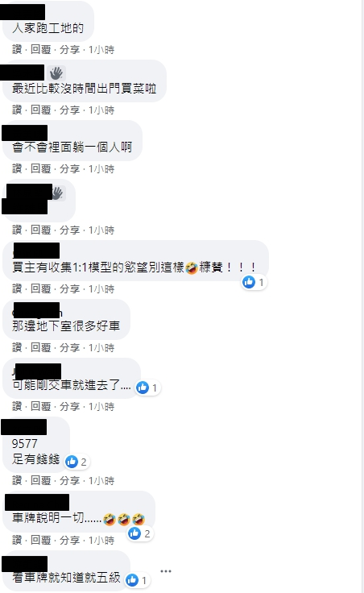Image resolution: width=364 pixels, height=593 pixels.
Task: Open like reactions on 買主有收集 comment
Action: tap(254, 282)
